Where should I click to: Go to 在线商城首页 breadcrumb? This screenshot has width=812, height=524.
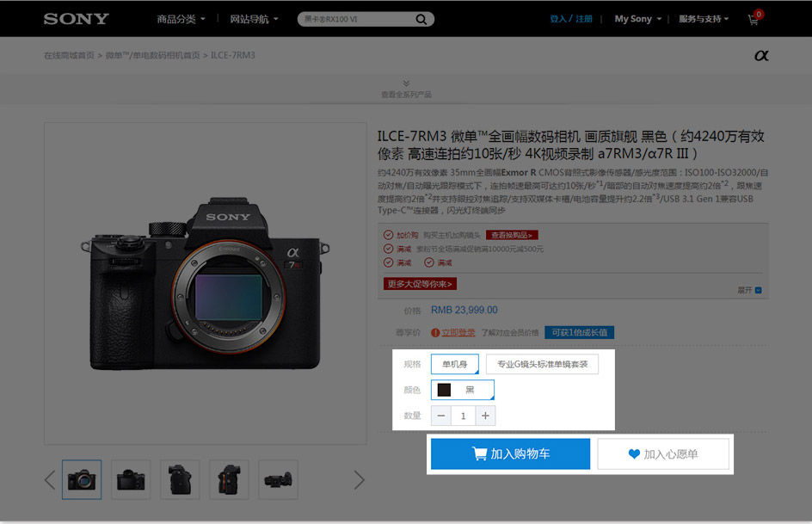(69, 55)
